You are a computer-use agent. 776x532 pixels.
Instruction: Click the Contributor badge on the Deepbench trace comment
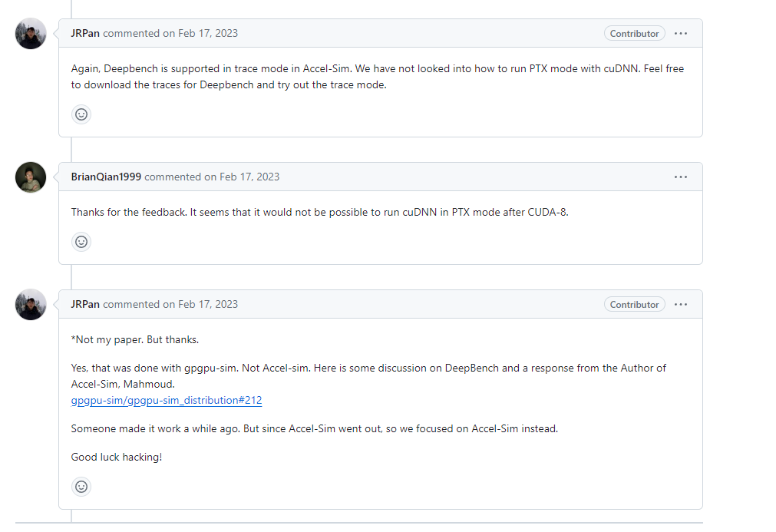click(x=634, y=34)
